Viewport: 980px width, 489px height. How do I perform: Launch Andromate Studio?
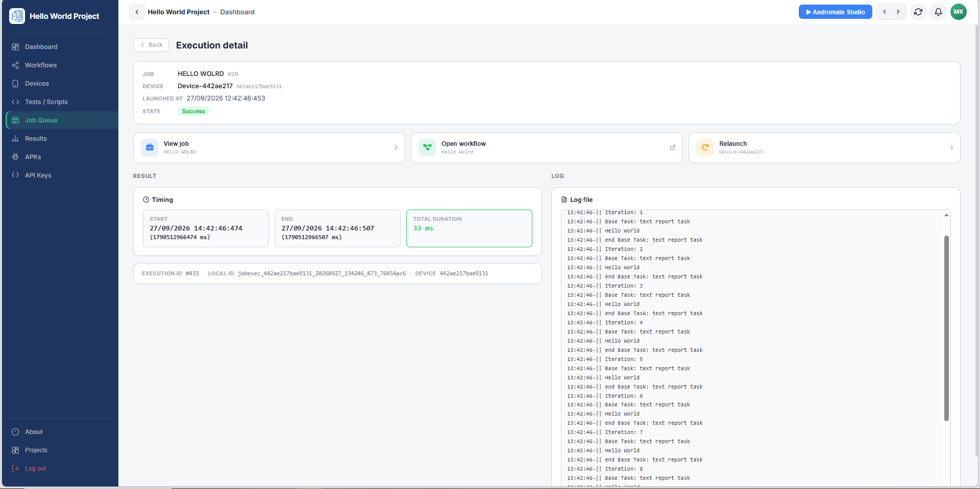(x=835, y=12)
